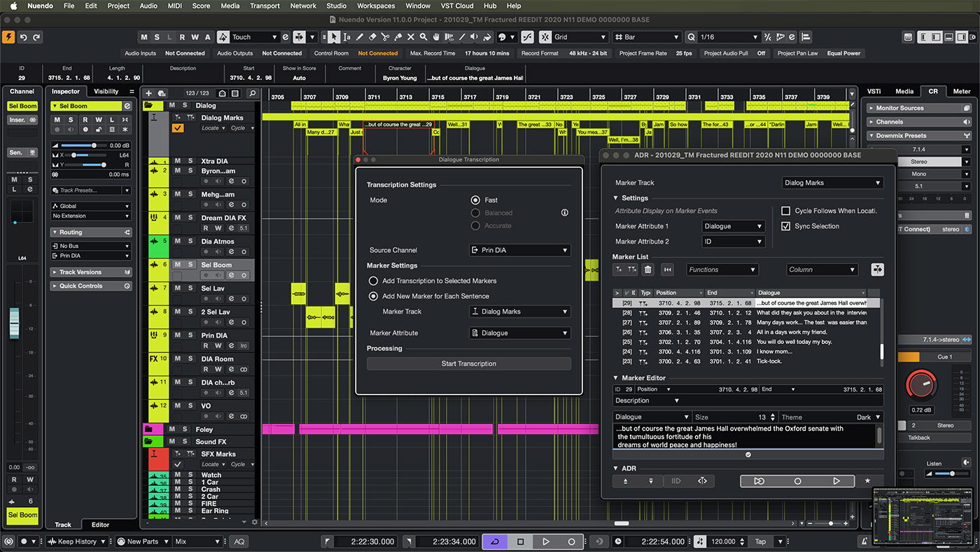
Task: Select the Zoom magnifier tool
Action: (423, 37)
